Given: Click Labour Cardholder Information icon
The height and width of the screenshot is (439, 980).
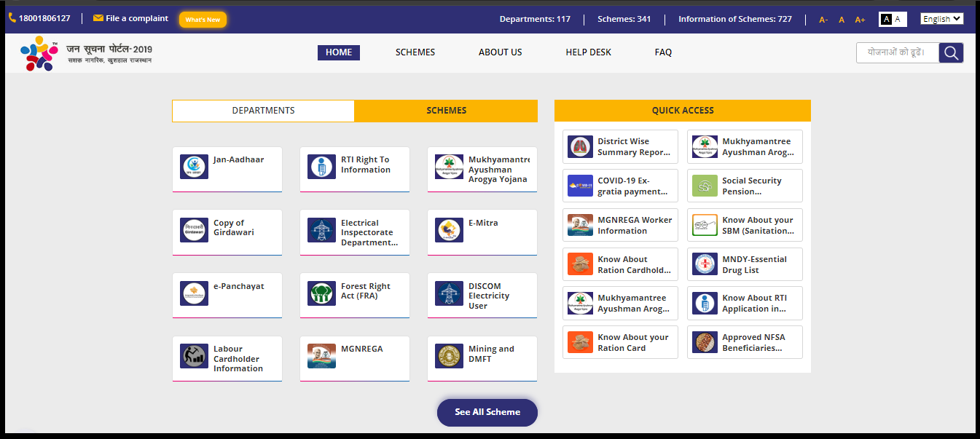Looking at the screenshot, I should [x=195, y=356].
